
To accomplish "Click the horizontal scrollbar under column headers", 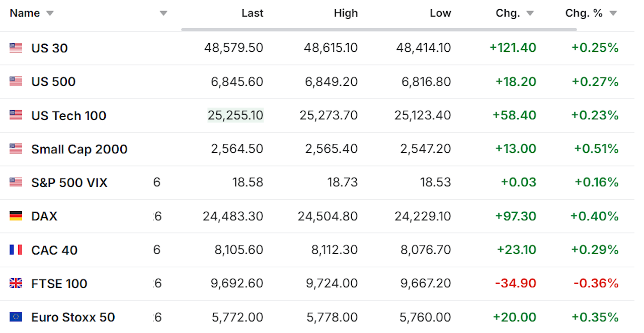I will 378,30.
